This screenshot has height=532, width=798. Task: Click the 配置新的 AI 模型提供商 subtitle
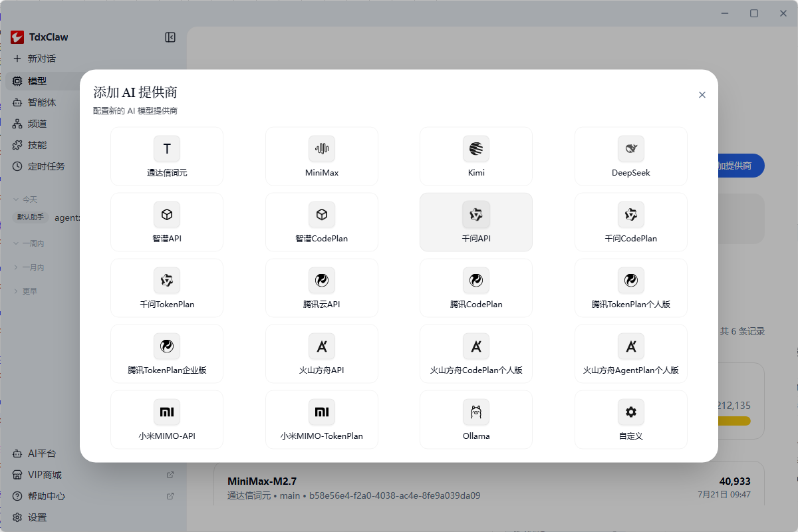click(x=135, y=111)
